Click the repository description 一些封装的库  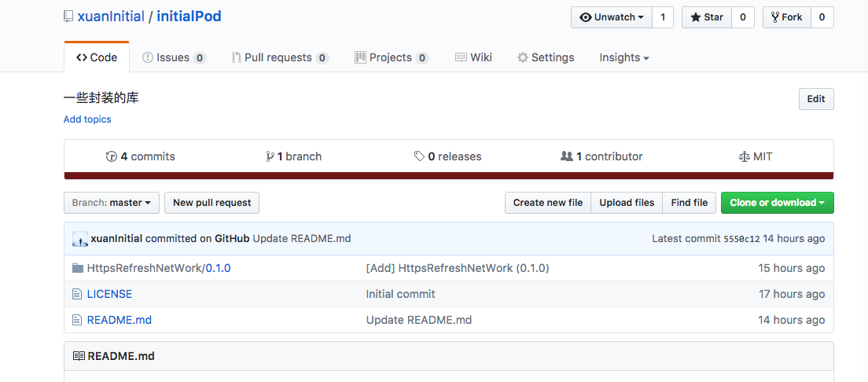click(x=101, y=98)
